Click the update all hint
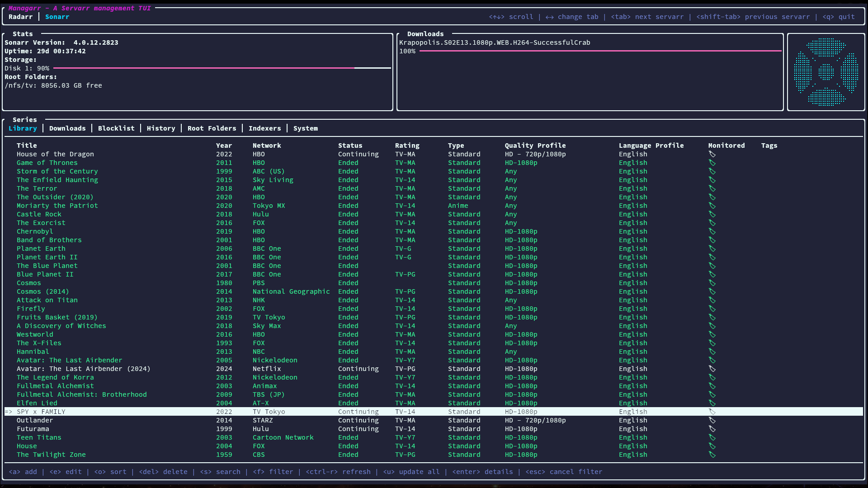 tap(412, 471)
